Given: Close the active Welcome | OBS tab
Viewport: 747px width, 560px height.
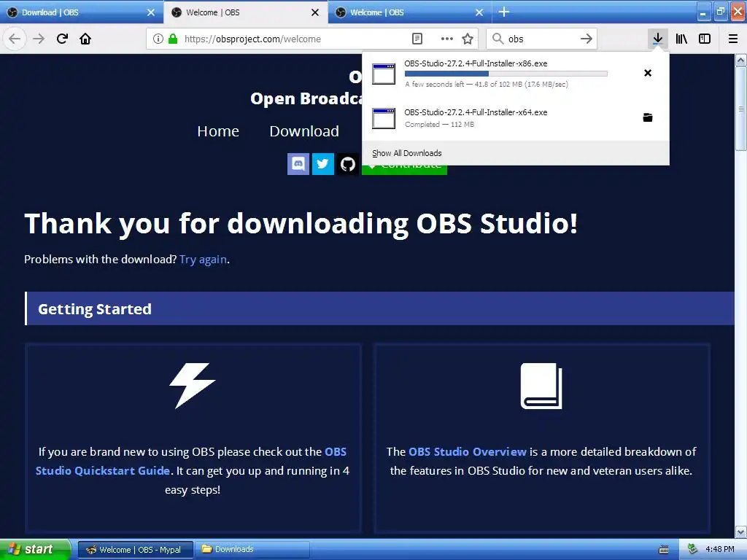Looking at the screenshot, I should click(x=315, y=12).
